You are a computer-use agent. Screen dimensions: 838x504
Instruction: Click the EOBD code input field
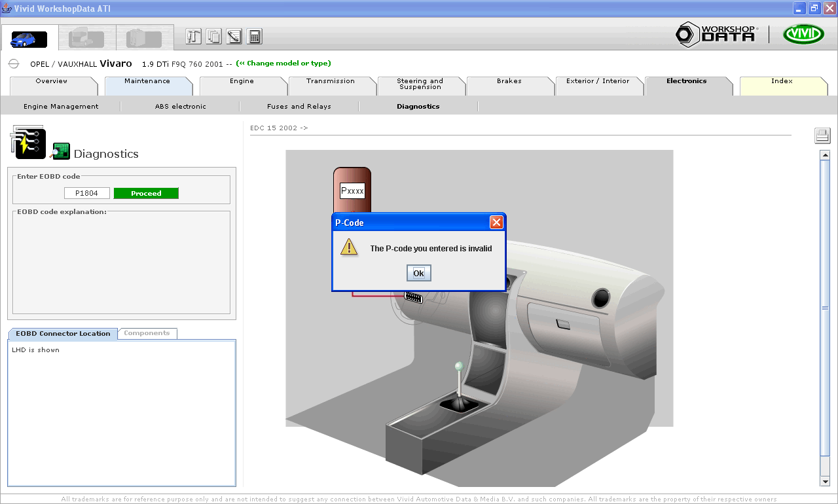[86, 193]
